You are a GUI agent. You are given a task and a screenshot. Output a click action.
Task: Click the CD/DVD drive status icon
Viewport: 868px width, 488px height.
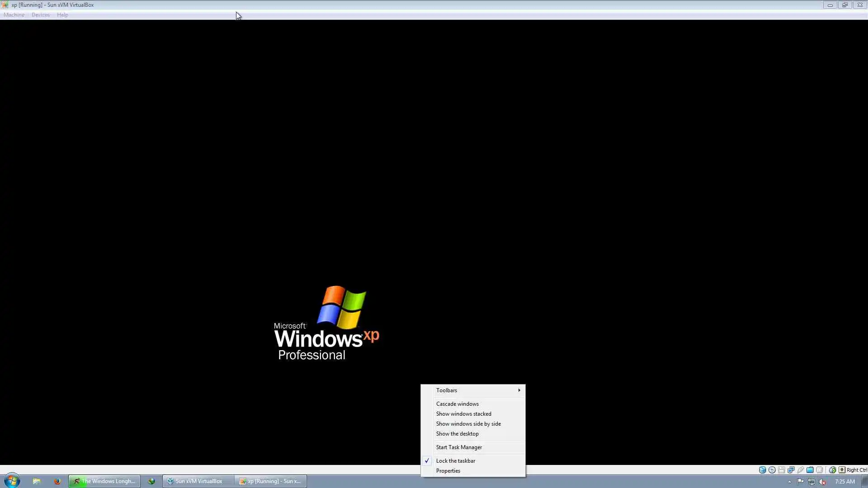coord(772,470)
